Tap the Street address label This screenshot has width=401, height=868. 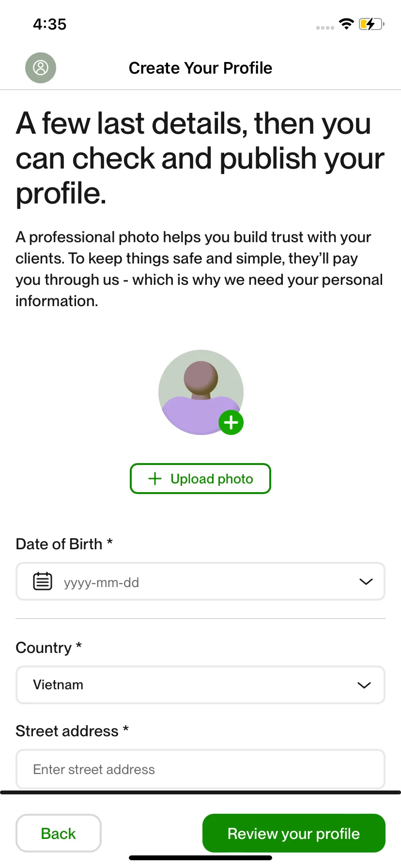[72, 730]
